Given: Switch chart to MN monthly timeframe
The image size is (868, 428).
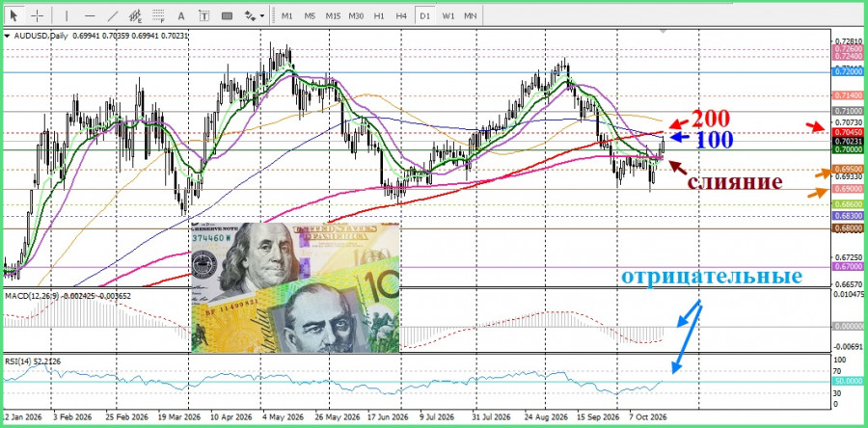Looking at the screenshot, I should pos(470,16).
